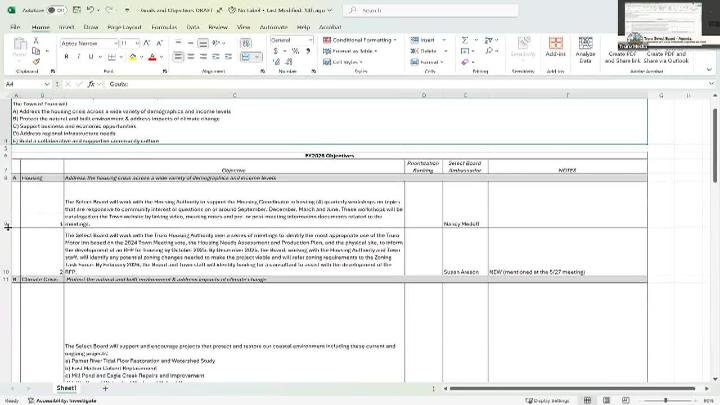
Task: Click Sort & Filter icon
Action: (489, 40)
